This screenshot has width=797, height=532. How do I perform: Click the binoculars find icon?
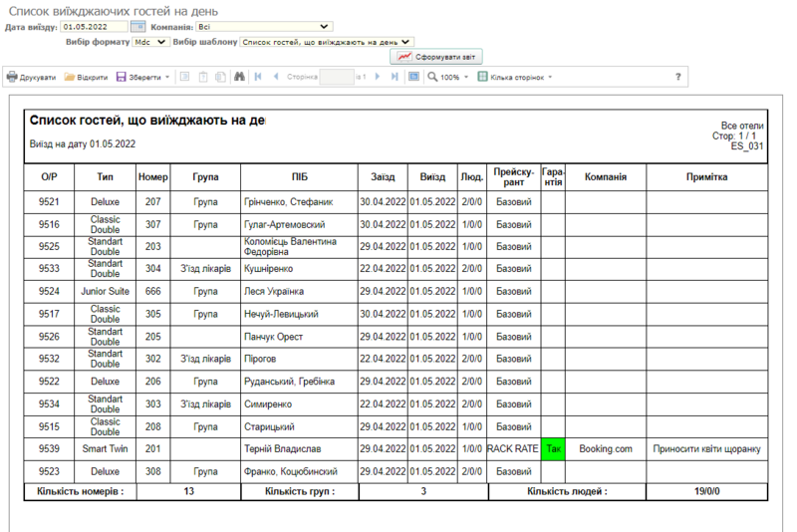point(239,77)
